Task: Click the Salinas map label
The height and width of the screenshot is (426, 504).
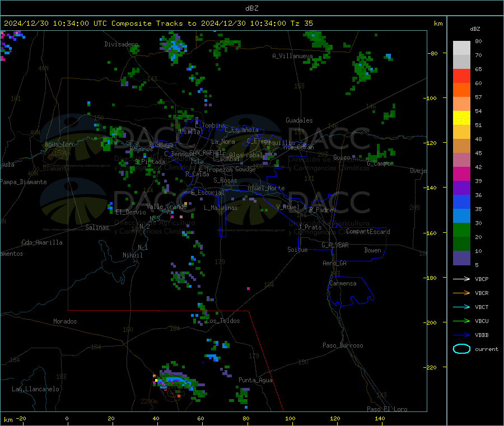Action: coord(97,227)
